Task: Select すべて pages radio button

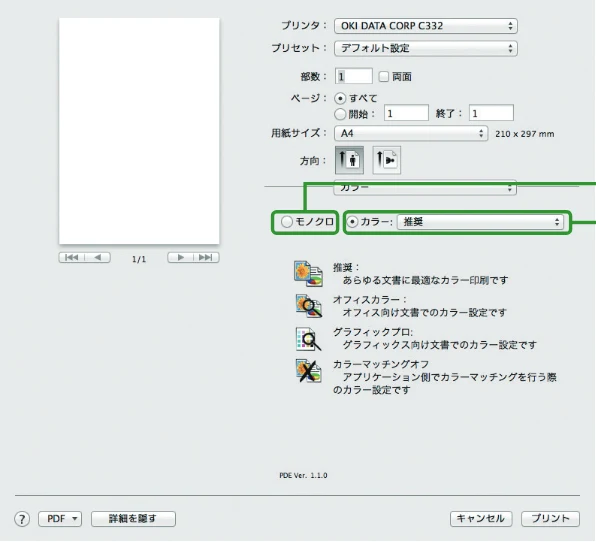Action: coord(340,98)
